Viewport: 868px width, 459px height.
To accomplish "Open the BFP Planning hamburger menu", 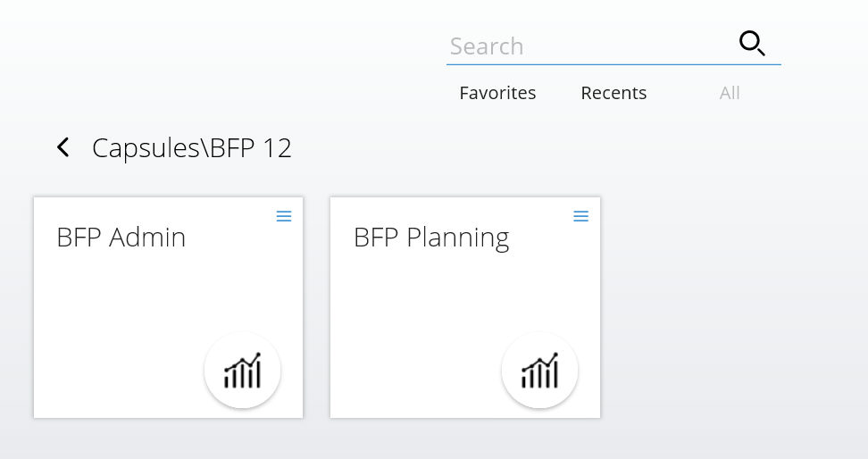I will [580, 216].
